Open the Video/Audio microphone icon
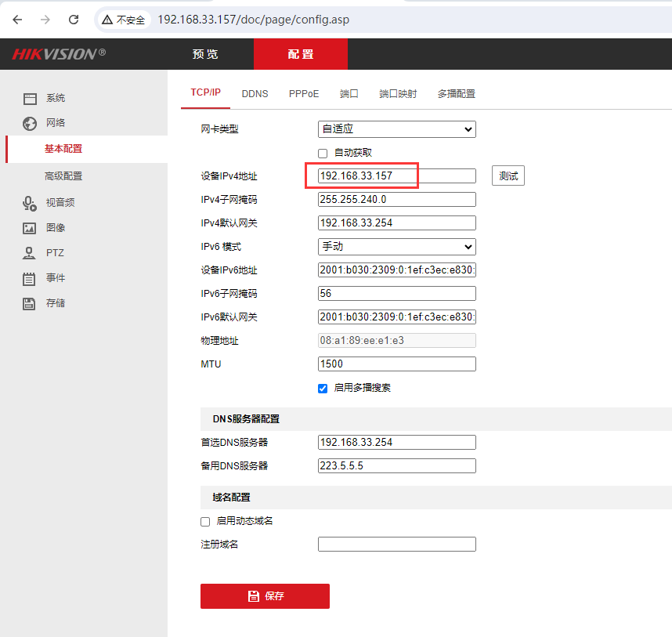This screenshot has height=637, width=672. [30, 203]
